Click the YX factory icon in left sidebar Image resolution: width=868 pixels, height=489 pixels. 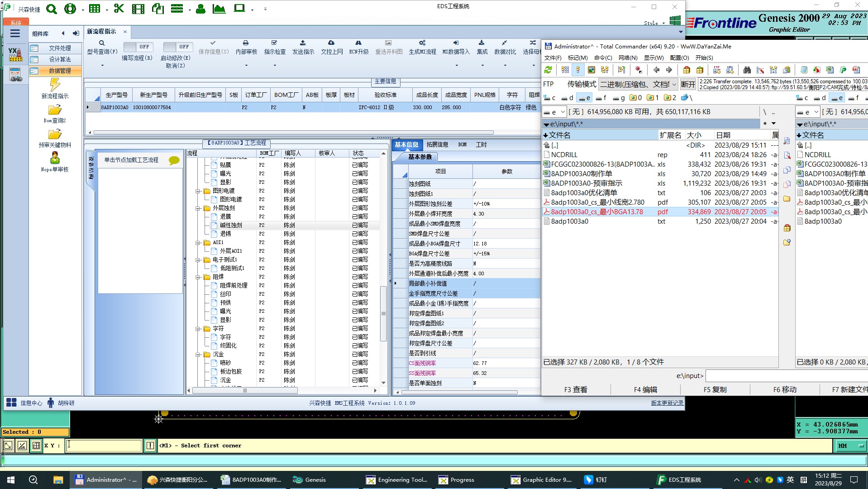click(15, 54)
